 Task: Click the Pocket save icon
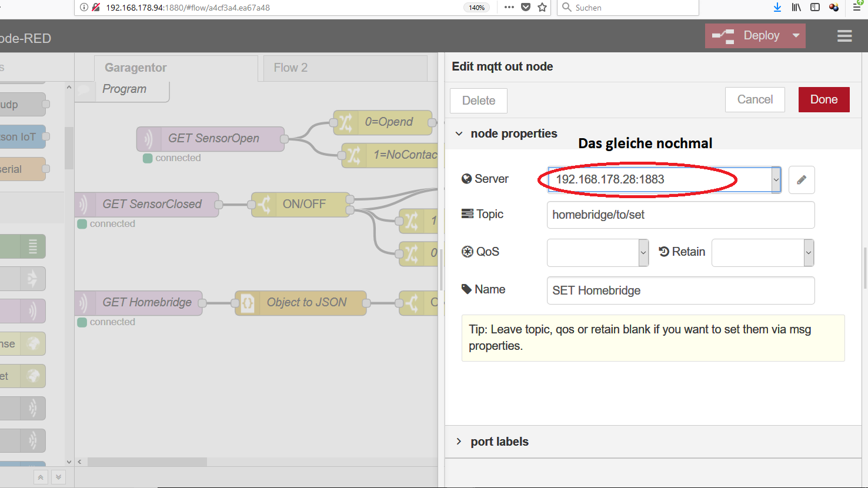526,7
